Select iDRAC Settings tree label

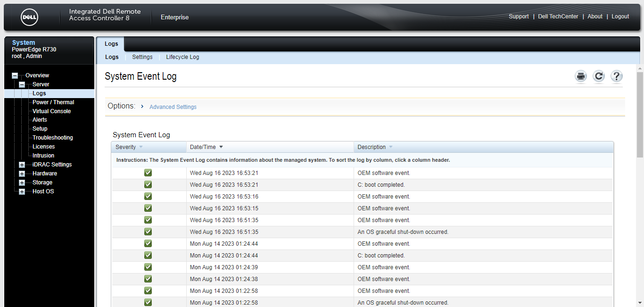coord(52,165)
